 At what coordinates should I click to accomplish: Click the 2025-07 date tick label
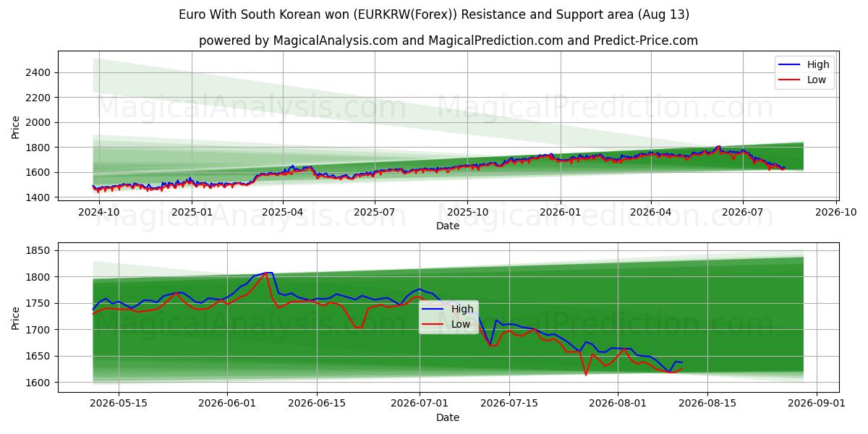(x=375, y=212)
